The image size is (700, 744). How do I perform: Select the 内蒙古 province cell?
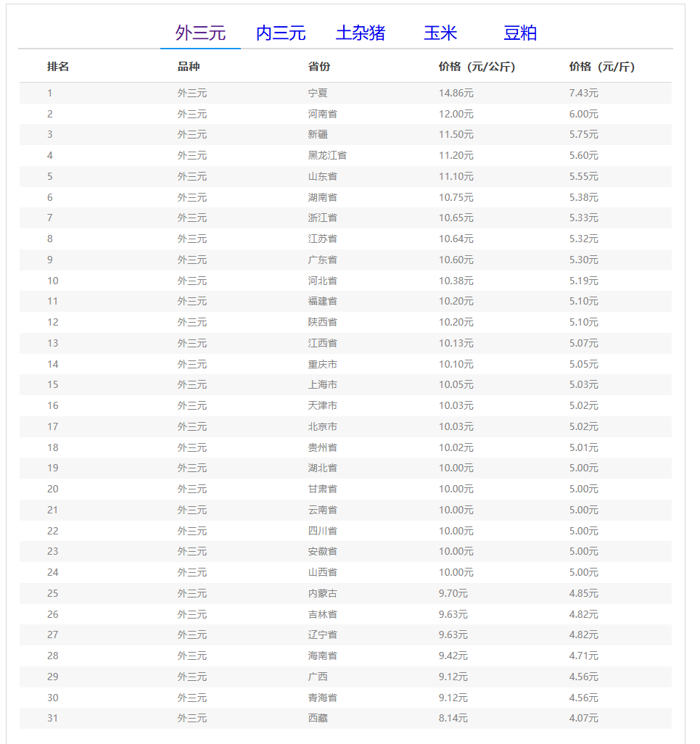pos(322,593)
